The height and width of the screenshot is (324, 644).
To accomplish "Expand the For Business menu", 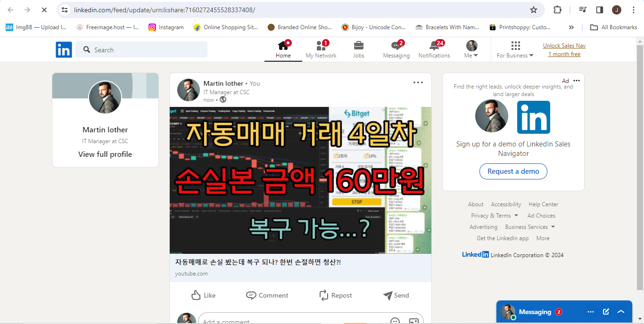I will pyautogui.click(x=515, y=50).
